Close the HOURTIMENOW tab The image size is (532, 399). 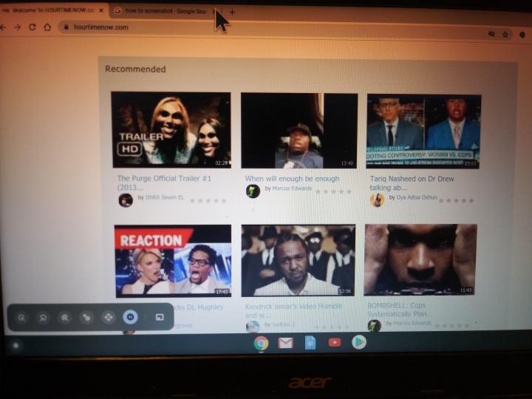tap(101, 10)
